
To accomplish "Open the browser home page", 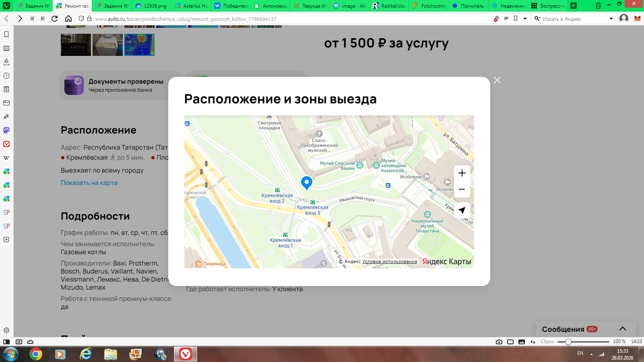I will (68, 19).
